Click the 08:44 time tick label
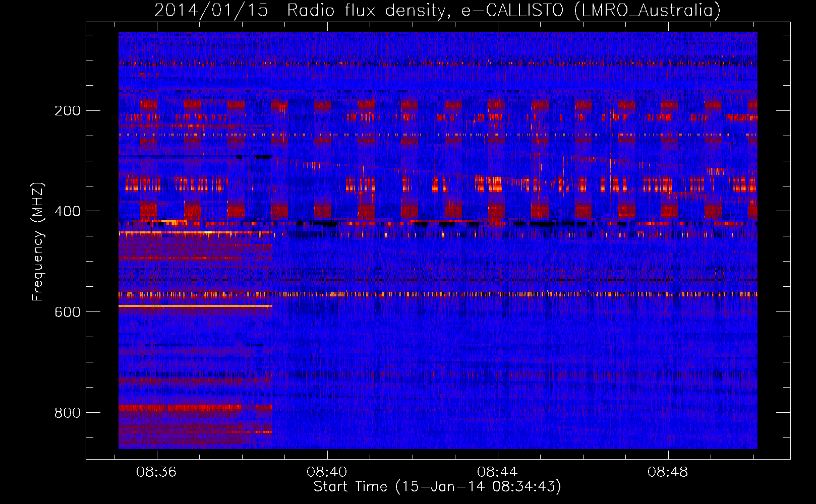The image size is (816, 504). click(x=497, y=472)
